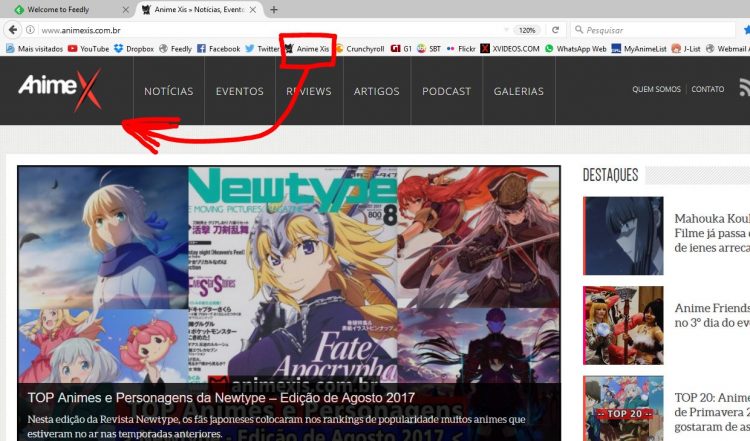Close the Anime Xis tab
The width and height of the screenshot is (750, 441).
[x=251, y=10]
